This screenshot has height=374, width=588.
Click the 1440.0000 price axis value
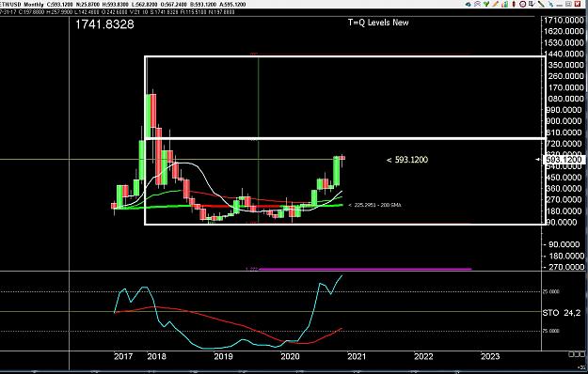564,54
